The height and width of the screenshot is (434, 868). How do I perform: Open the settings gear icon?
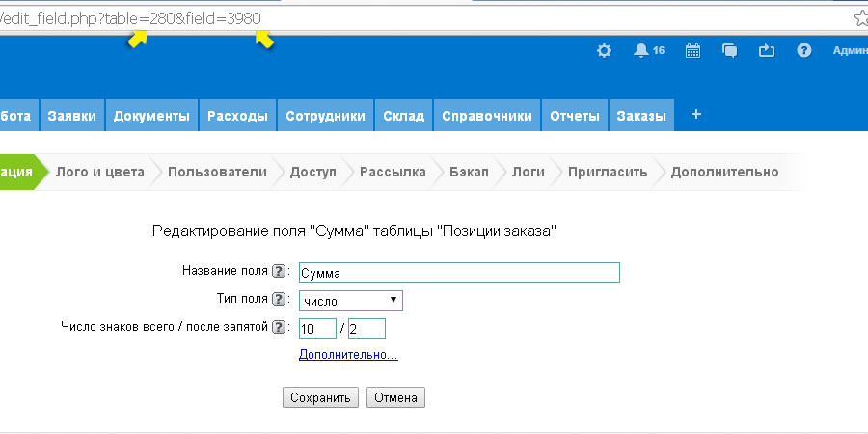[604, 51]
